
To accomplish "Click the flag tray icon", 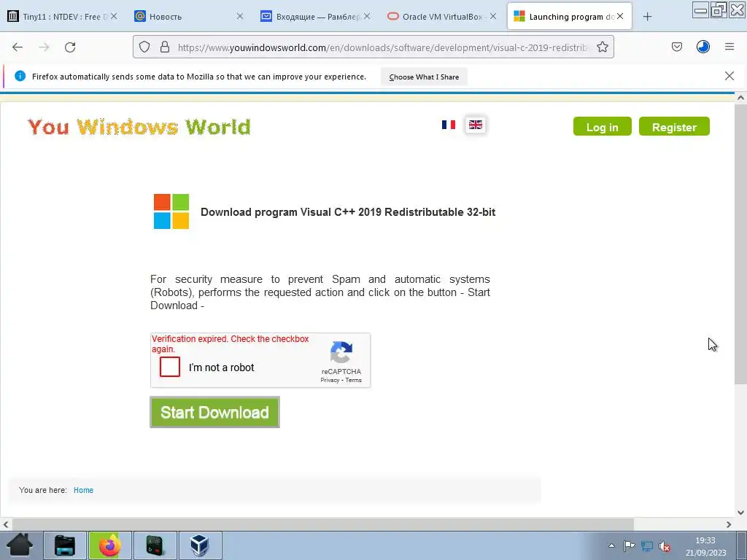I will click(x=629, y=545).
